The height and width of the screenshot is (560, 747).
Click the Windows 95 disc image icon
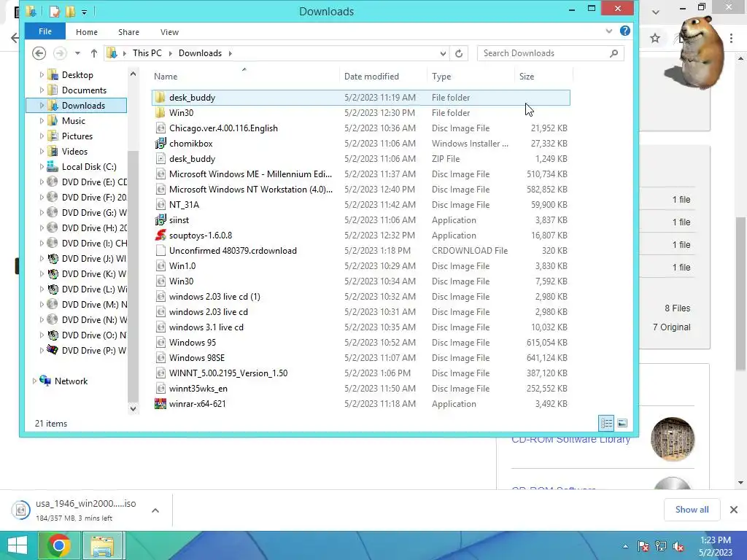pyautogui.click(x=160, y=343)
